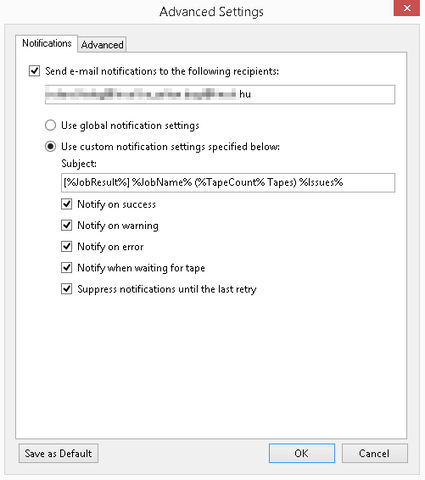
Task: Click the Advanced Settings title bar
Action: tap(211, 12)
